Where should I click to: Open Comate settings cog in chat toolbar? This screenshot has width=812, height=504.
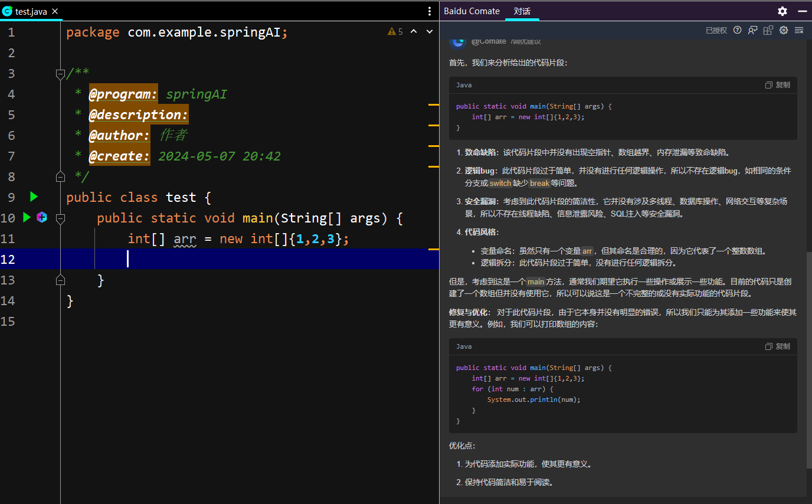click(784, 30)
